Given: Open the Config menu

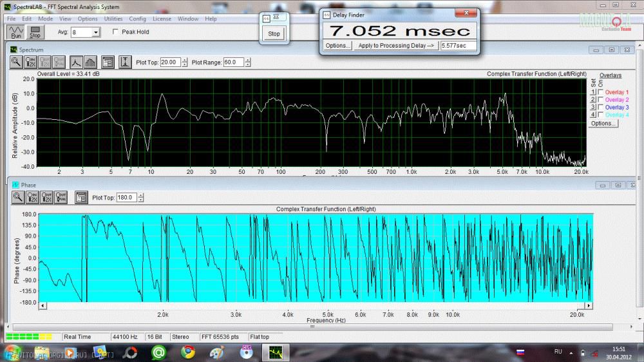Looking at the screenshot, I should click(137, 19).
